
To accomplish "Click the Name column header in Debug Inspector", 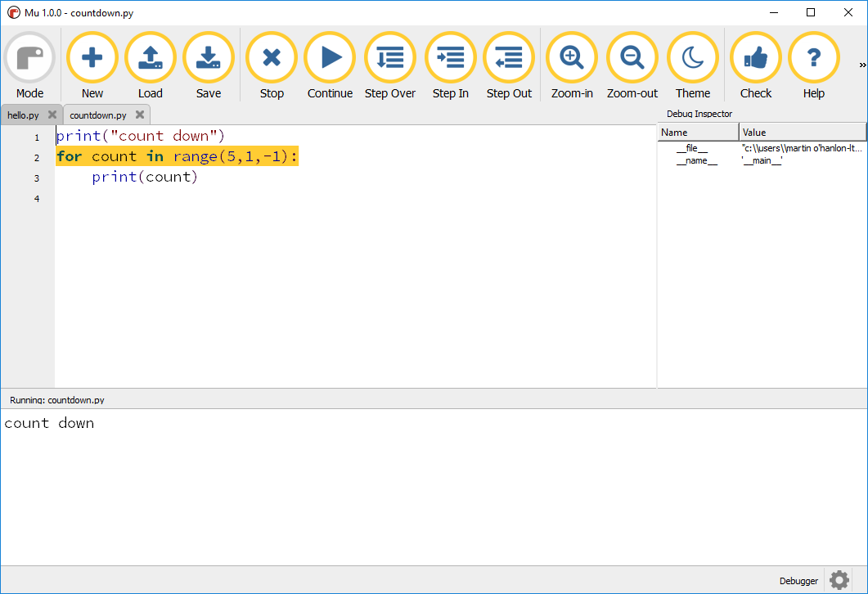I will point(698,133).
